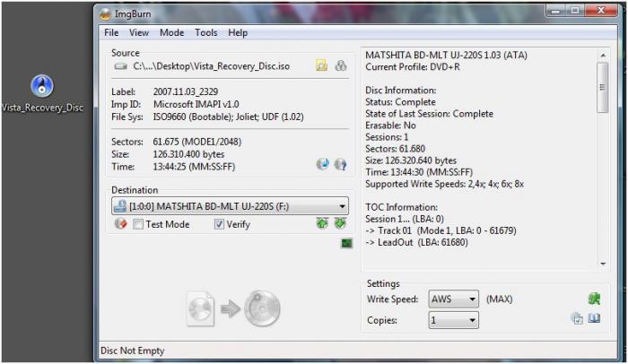
Task: Click source path C:\...\Desktop\Vista_Recovery_Disc.iso
Action: 211,66
